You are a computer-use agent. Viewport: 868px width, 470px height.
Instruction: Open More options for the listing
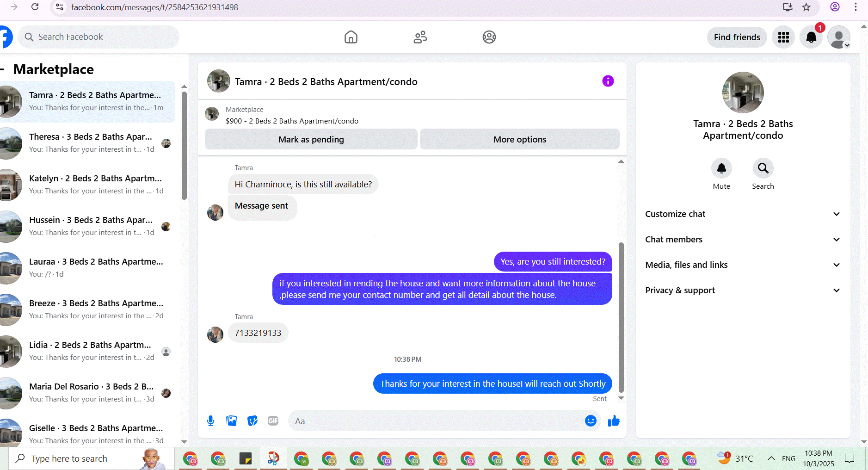(x=520, y=139)
